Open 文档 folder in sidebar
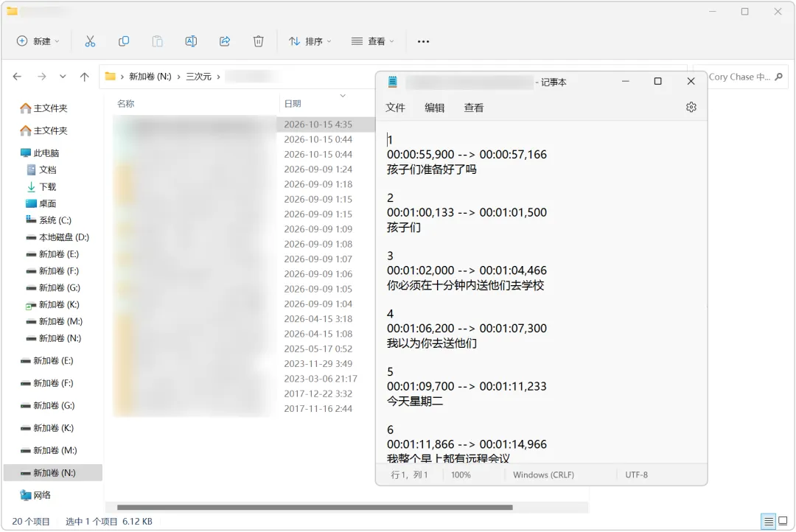The width and height of the screenshot is (796, 532). 41,169
